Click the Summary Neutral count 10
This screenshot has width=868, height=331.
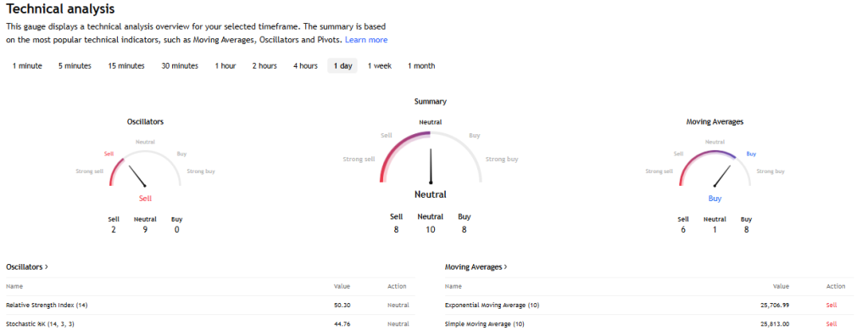point(430,229)
